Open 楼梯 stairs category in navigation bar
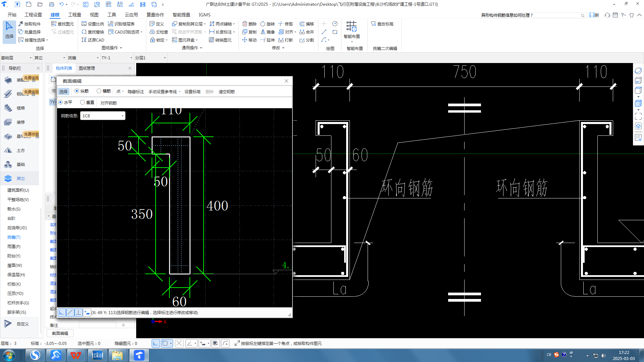The height and width of the screenshot is (362, 644). 20,108
